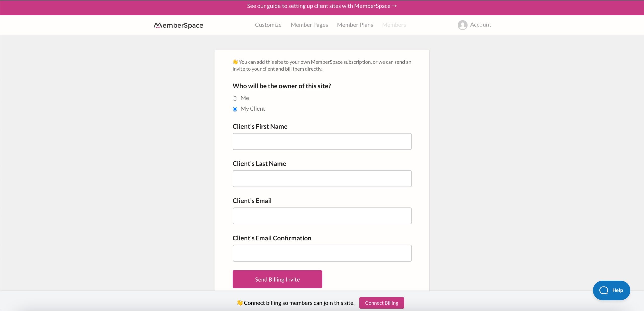Click the Customize navigation icon
This screenshot has height=311, width=644.
coord(268,25)
